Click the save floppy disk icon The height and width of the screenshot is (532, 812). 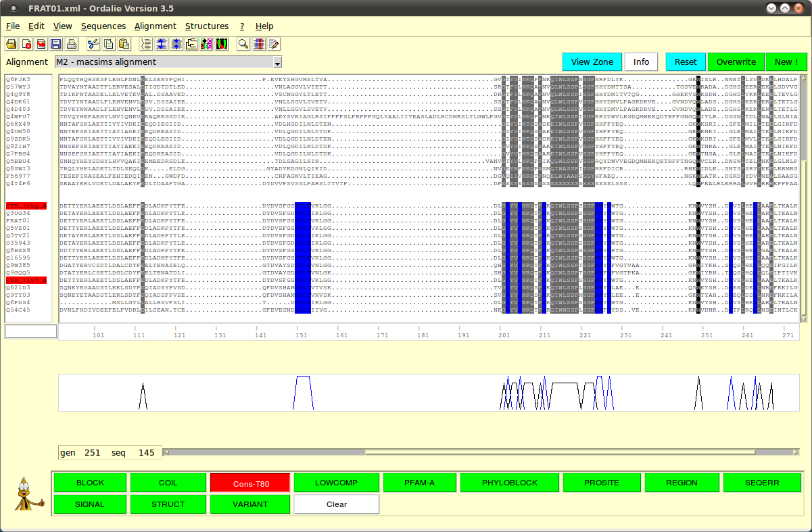point(56,44)
